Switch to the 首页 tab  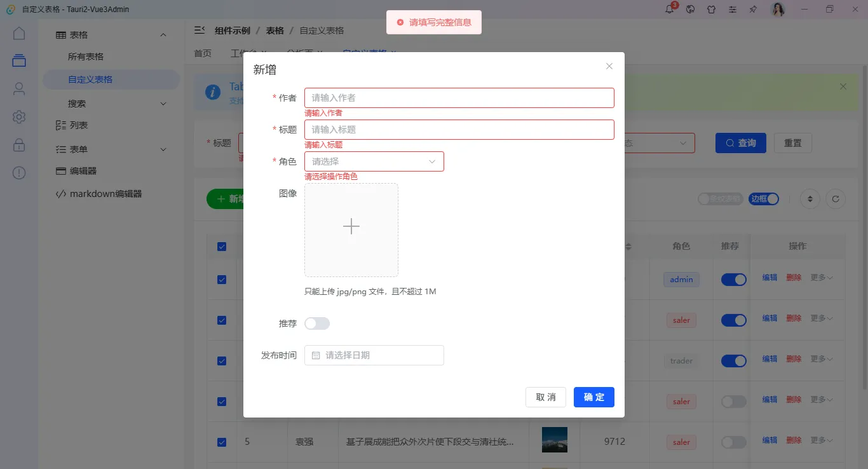click(202, 53)
